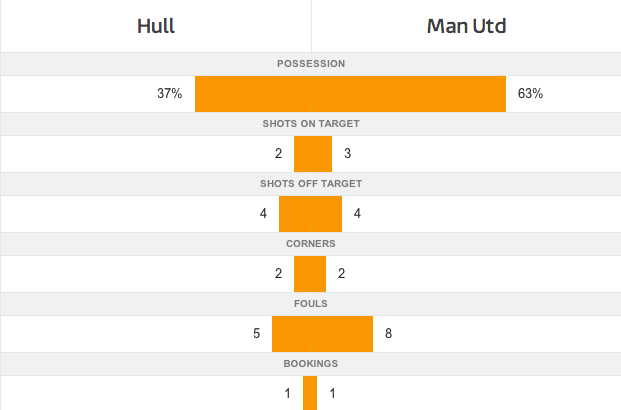Screen dimensions: 621x410
Task: Click the orange shots off target bar
Action: (310, 214)
